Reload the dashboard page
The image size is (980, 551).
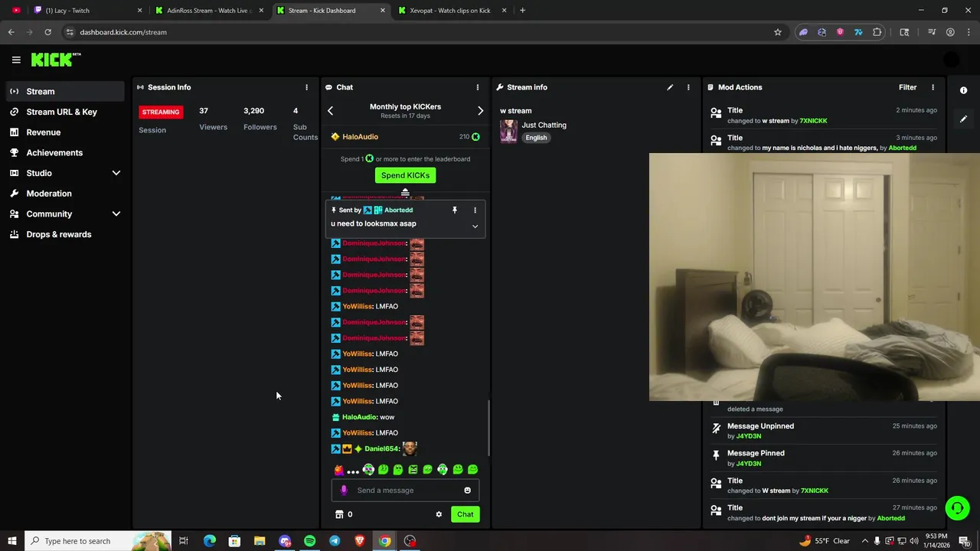[47, 32]
